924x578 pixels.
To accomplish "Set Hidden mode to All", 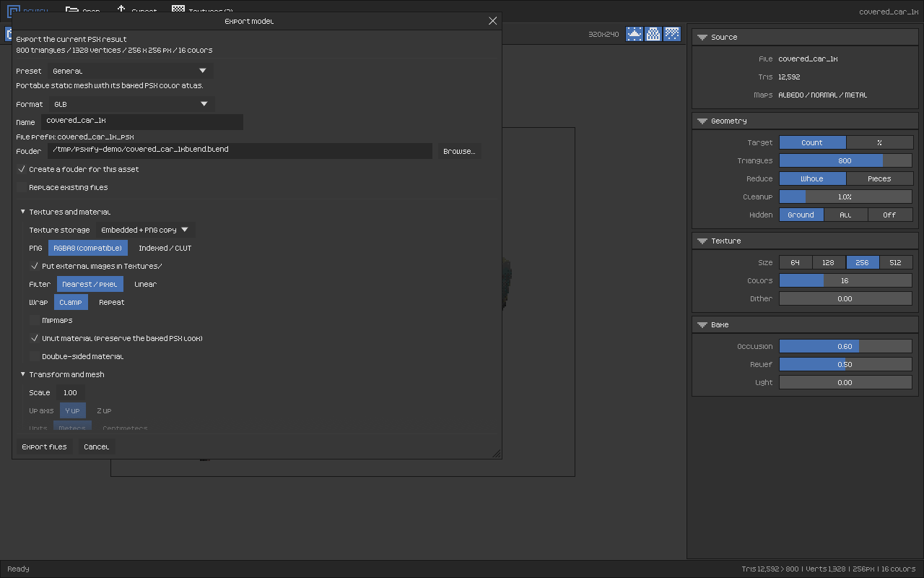I will click(845, 215).
